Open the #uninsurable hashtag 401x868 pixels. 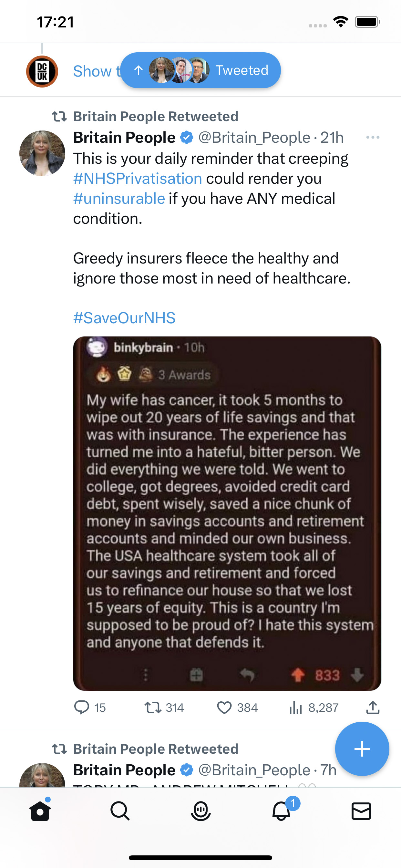tap(119, 199)
